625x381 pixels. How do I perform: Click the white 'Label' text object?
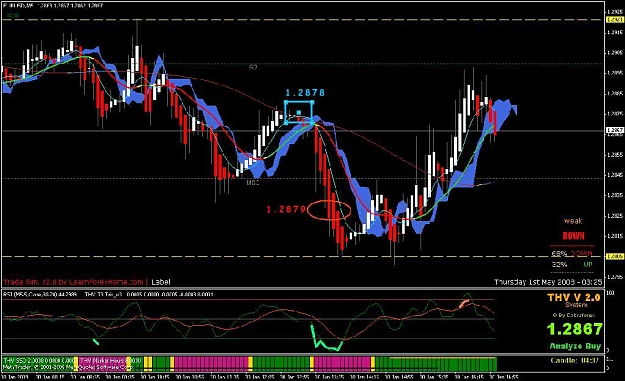click(161, 282)
